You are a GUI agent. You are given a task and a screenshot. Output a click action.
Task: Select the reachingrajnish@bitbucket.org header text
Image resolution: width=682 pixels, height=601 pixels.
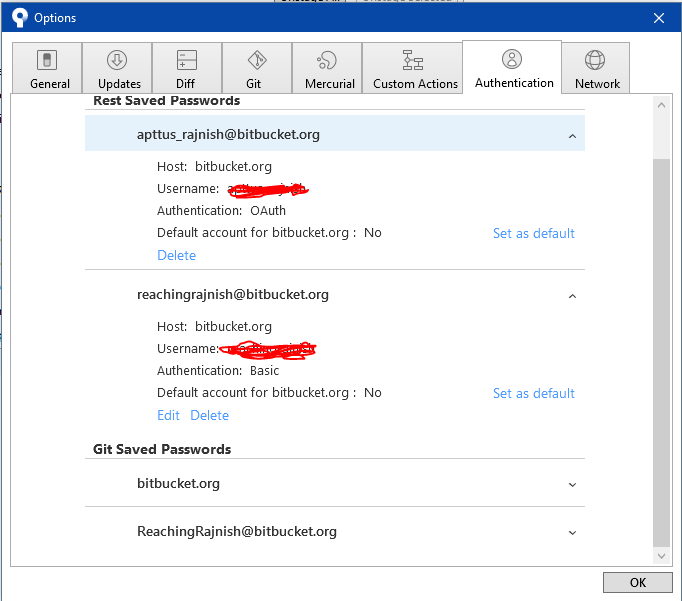pos(233,294)
